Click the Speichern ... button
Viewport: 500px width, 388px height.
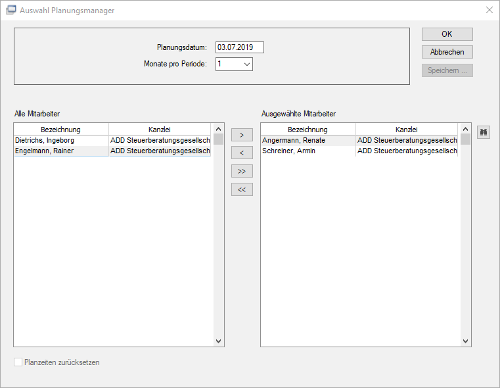pyautogui.click(x=447, y=70)
